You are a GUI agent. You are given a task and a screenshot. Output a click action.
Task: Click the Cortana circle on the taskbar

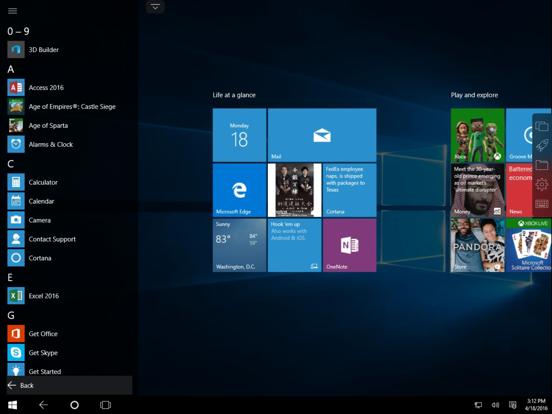[74, 405]
